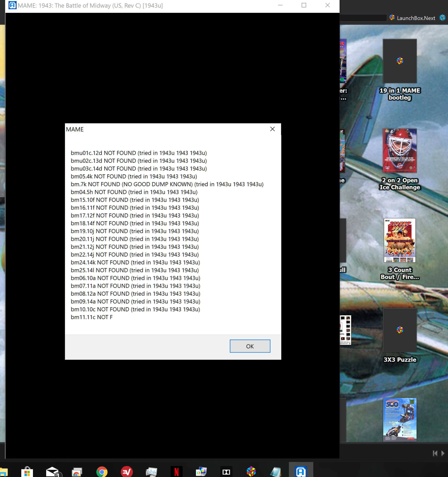This screenshot has width=448, height=477.
Task: Click 'bm19.10j NOT FOUND' error line
Action: tap(135, 231)
